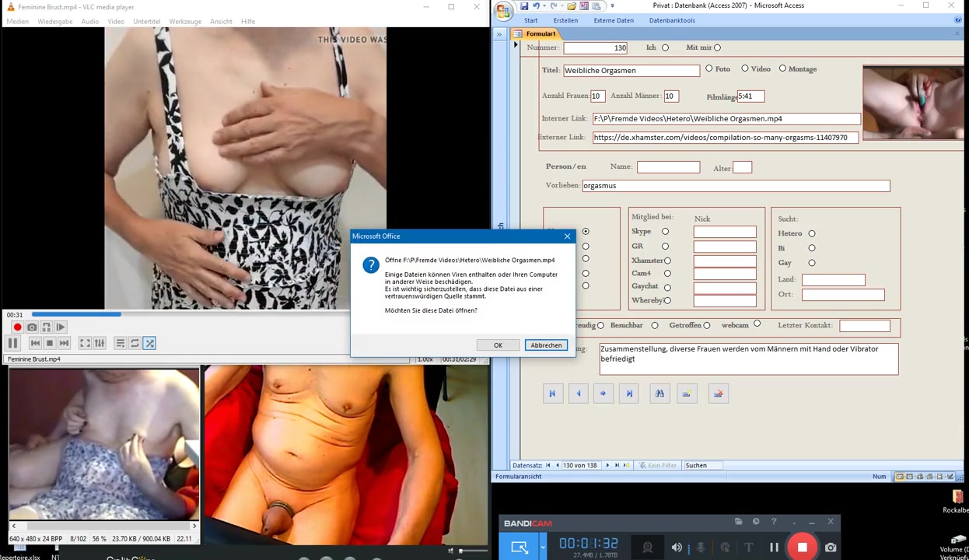This screenshot has height=560, width=969.
Task: Choose the Hetero radio option
Action: (811, 233)
